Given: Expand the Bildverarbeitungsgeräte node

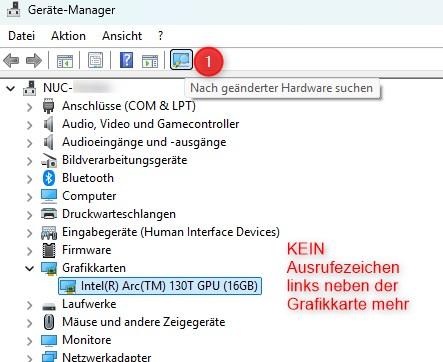Looking at the screenshot, I should point(30,161).
